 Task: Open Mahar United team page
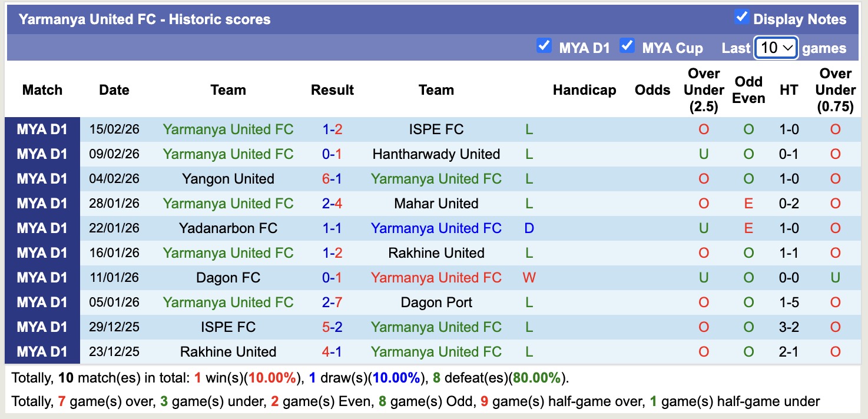436,203
